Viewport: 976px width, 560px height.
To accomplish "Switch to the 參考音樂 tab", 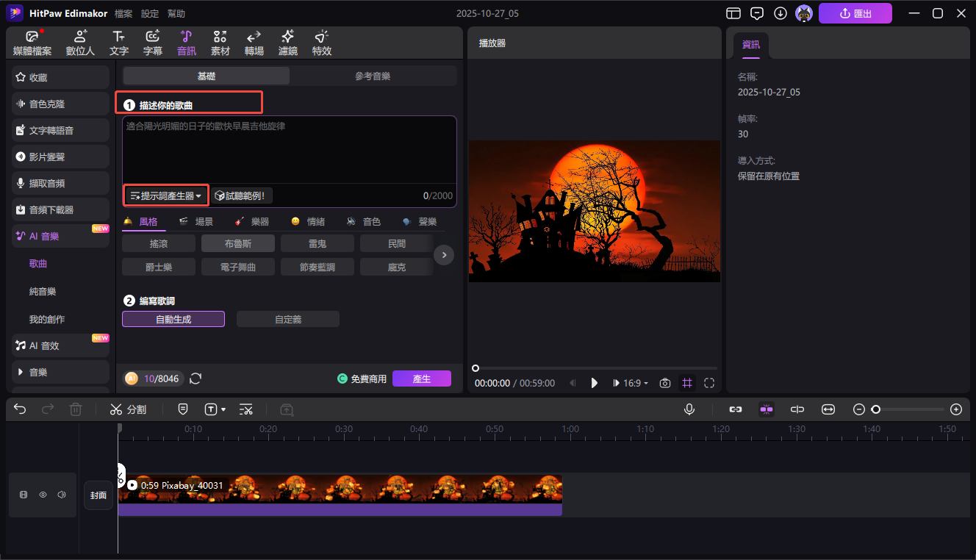I will coord(373,76).
